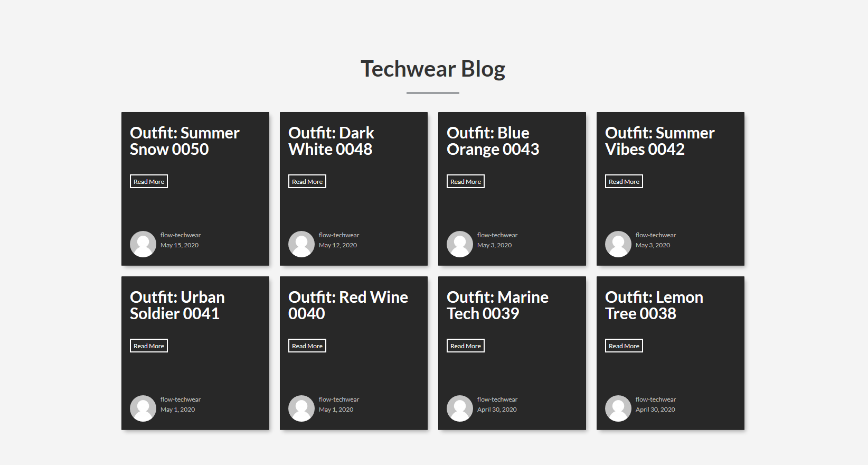Open the Outfit: Urban Soldier 0041 title

[x=177, y=305]
